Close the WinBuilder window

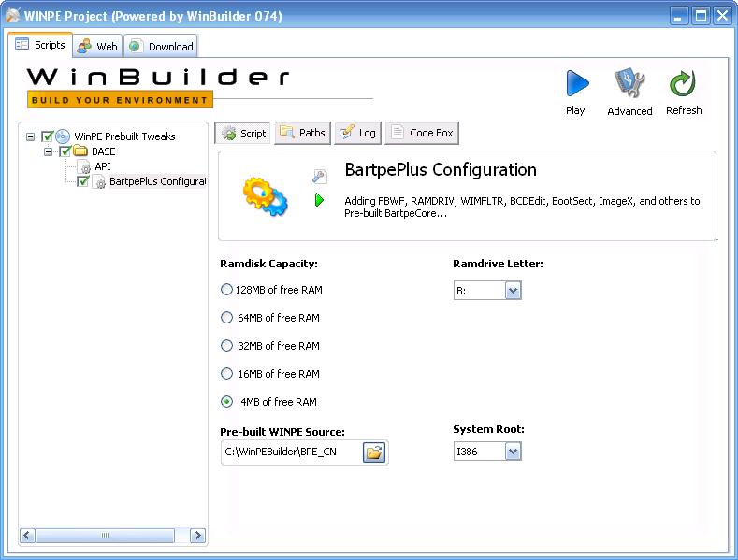pos(723,16)
